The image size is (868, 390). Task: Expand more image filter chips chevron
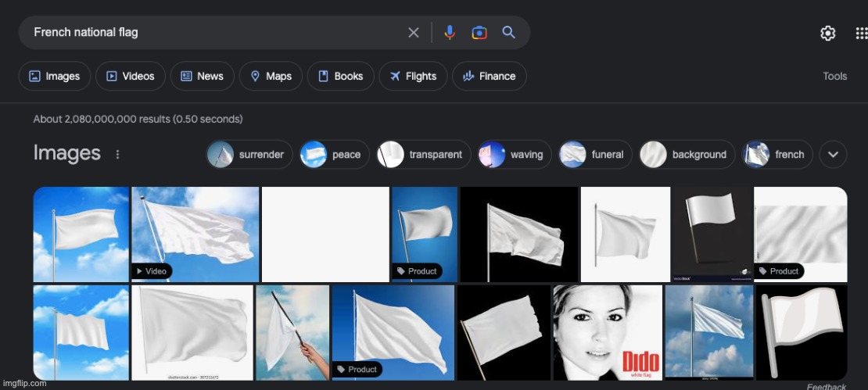pyautogui.click(x=833, y=155)
